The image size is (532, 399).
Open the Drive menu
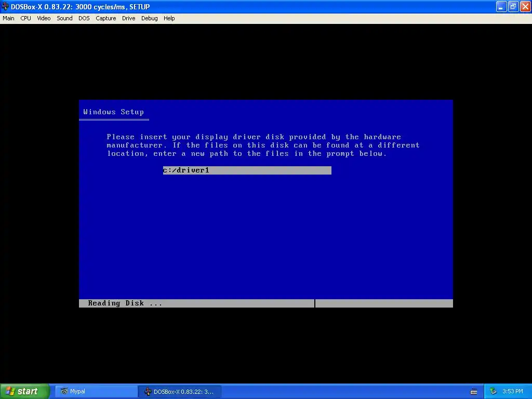(129, 18)
